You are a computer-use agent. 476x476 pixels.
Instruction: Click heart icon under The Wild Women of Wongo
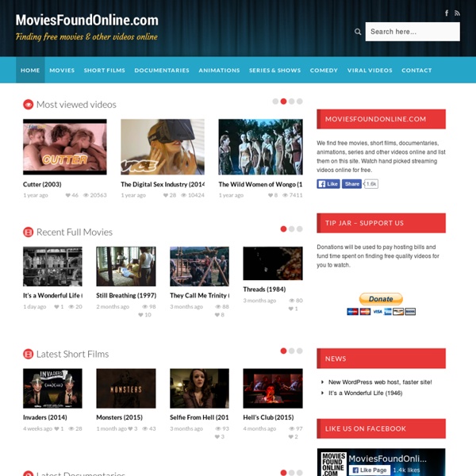(271, 195)
